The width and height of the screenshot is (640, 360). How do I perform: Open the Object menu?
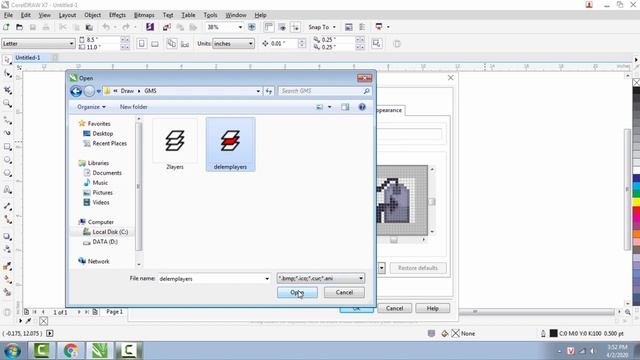tap(93, 15)
